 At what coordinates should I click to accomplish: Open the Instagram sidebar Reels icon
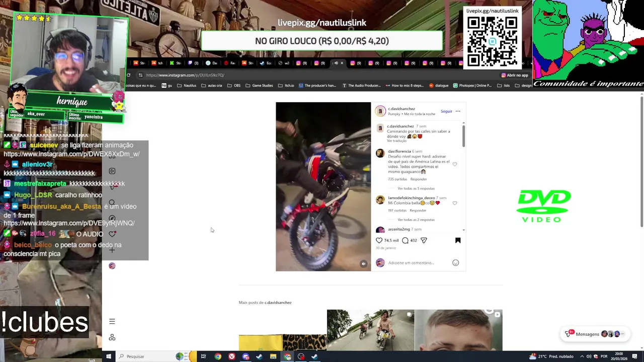112,171
